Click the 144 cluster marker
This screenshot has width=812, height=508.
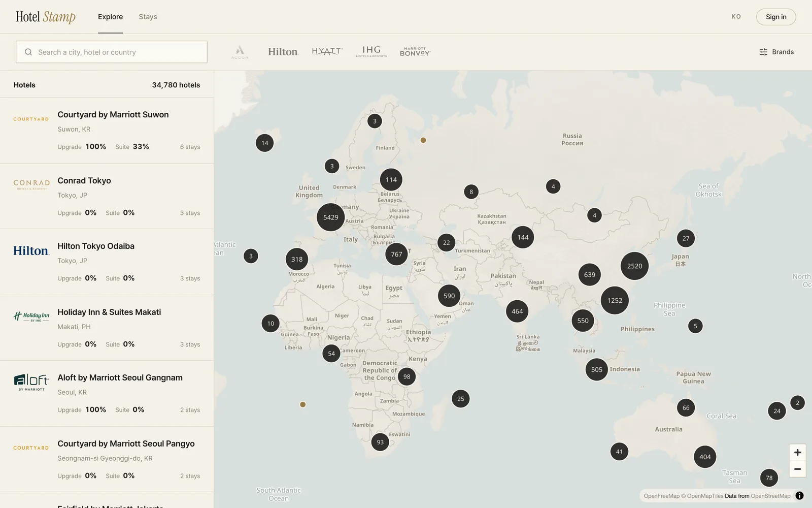tap(523, 237)
